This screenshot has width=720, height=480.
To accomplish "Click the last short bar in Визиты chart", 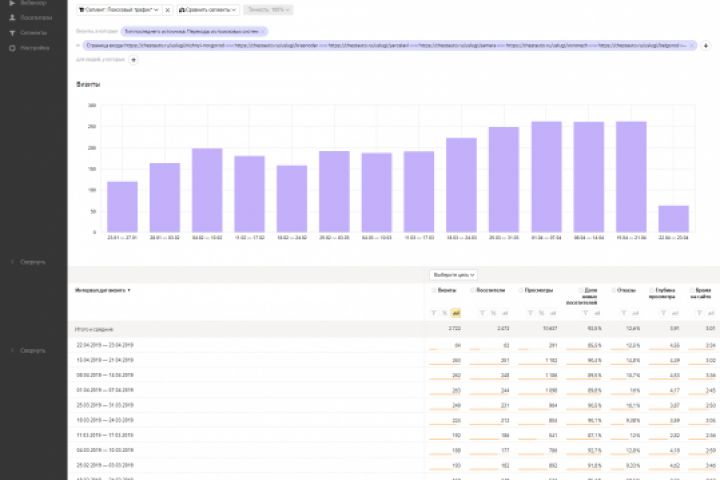I will coord(674,219).
